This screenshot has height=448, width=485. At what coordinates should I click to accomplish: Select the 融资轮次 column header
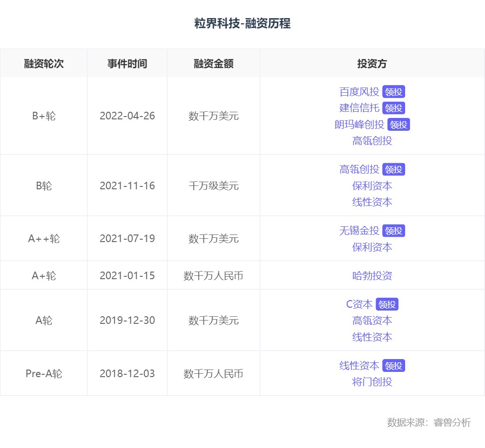click(x=44, y=64)
